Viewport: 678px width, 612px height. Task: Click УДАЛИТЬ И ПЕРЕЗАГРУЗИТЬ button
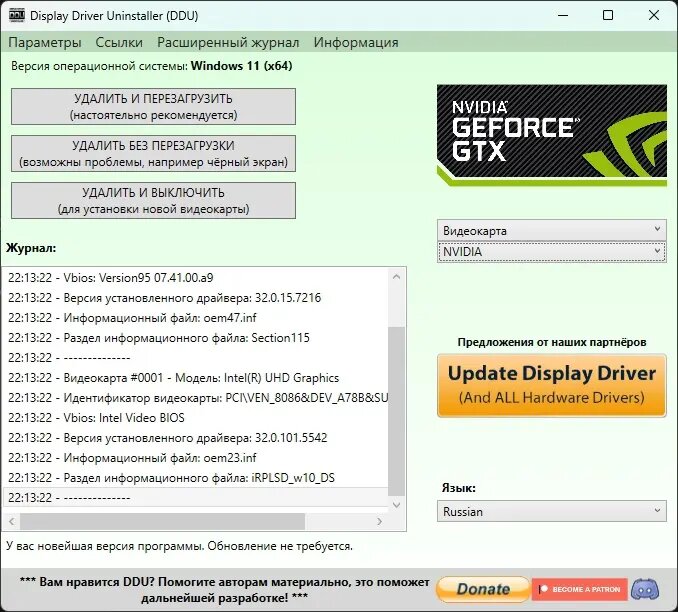(x=154, y=106)
